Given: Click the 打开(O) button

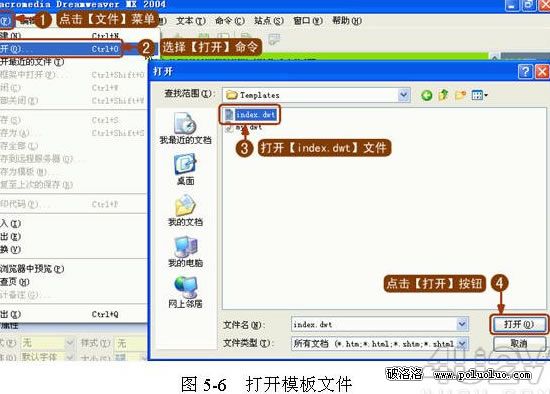Looking at the screenshot, I should [519, 324].
